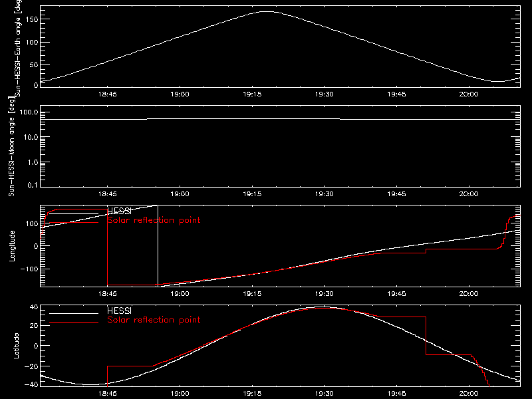
Task: Click the -40 tick on Latitude plot
Action: click(31, 384)
